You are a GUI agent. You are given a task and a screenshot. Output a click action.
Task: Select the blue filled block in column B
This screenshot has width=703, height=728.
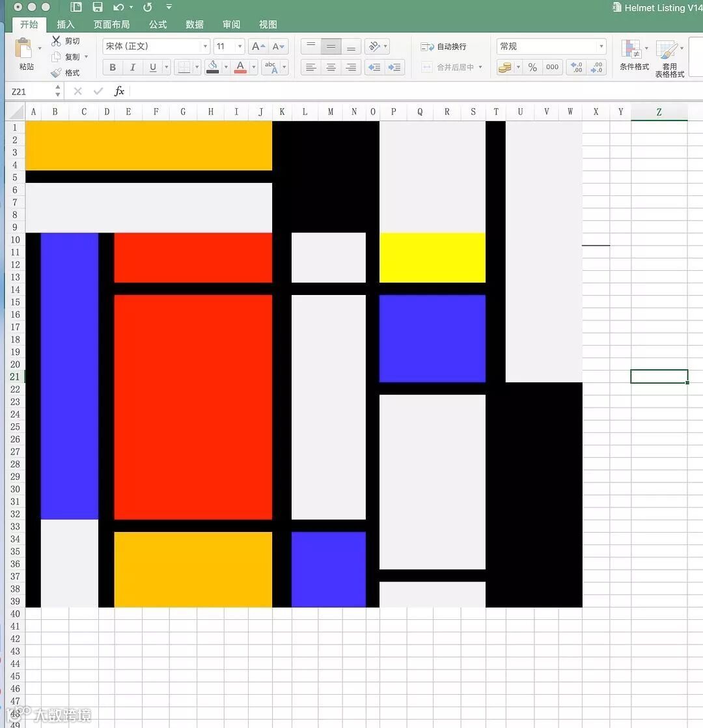pyautogui.click(x=70, y=376)
